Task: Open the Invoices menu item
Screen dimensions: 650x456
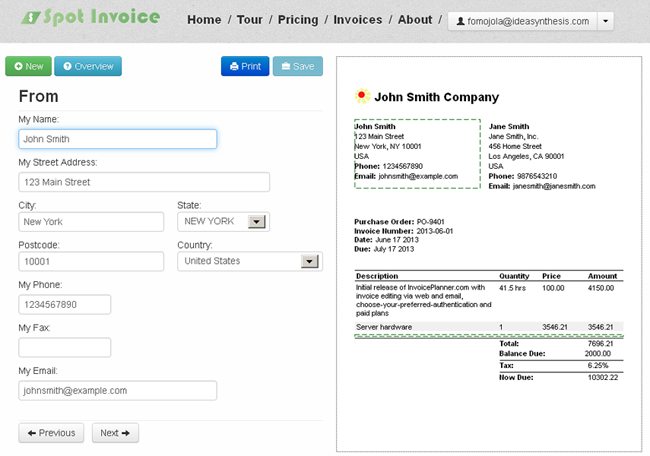Action: (x=357, y=19)
